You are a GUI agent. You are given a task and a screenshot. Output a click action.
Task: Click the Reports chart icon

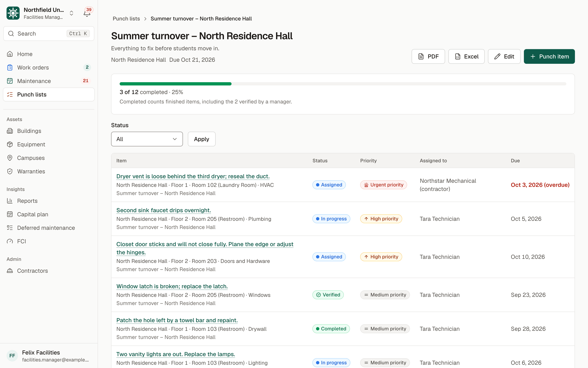click(10, 201)
